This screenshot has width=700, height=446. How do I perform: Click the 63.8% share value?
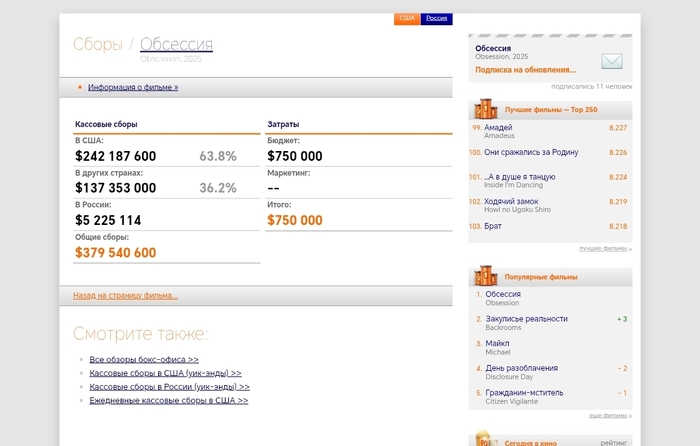tap(218, 156)
